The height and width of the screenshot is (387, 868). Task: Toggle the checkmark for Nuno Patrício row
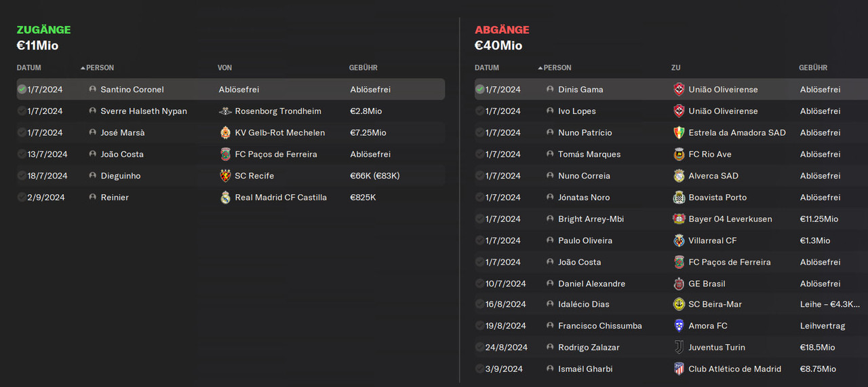[479, 133]
